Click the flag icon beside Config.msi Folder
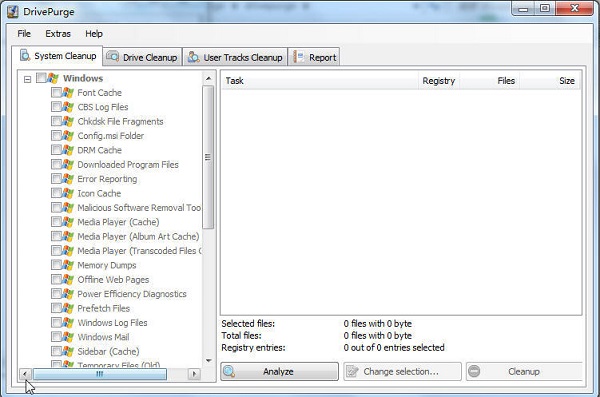Screen dimensions: 600x397 pos(68,136)
